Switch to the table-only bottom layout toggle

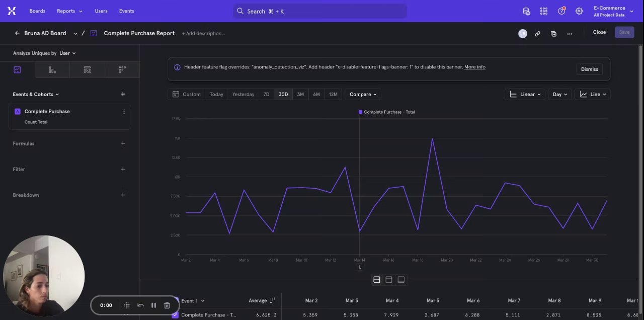pos(401,280)
